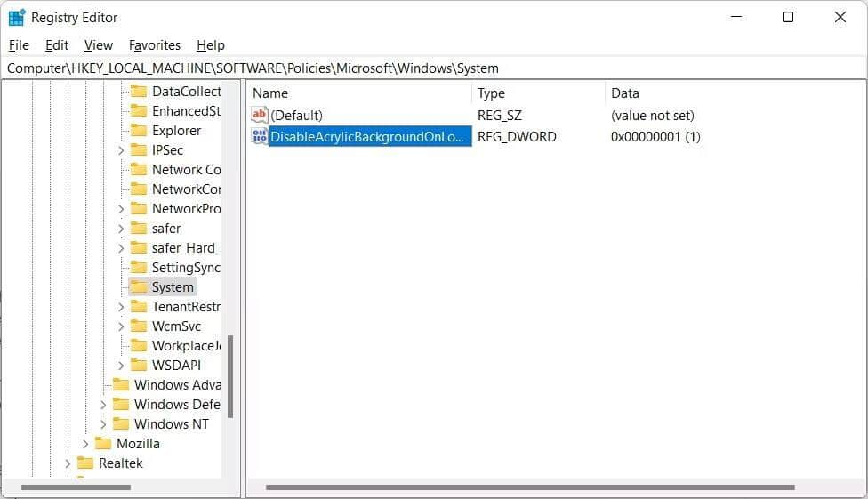
Task: Expand the Windows NT key
Action: pos(103,424)
